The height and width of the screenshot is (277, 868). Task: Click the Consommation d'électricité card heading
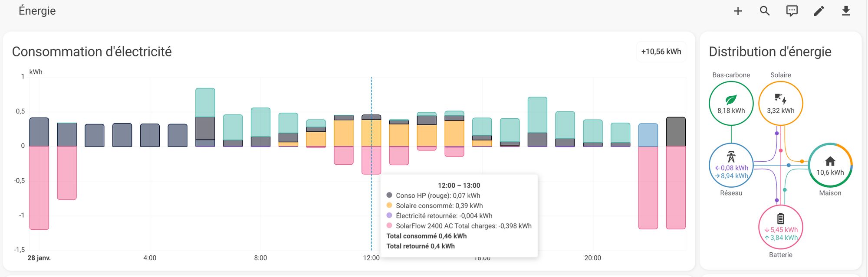point(92,52)
